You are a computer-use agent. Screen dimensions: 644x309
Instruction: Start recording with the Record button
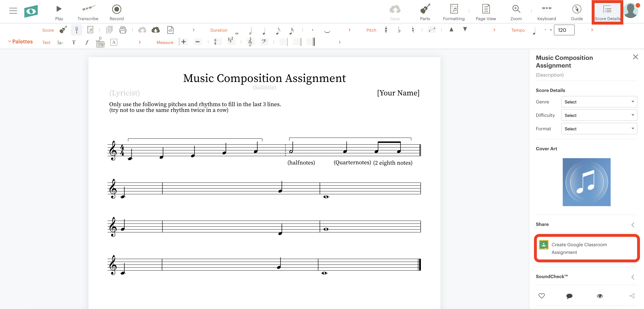coord(117,12)
